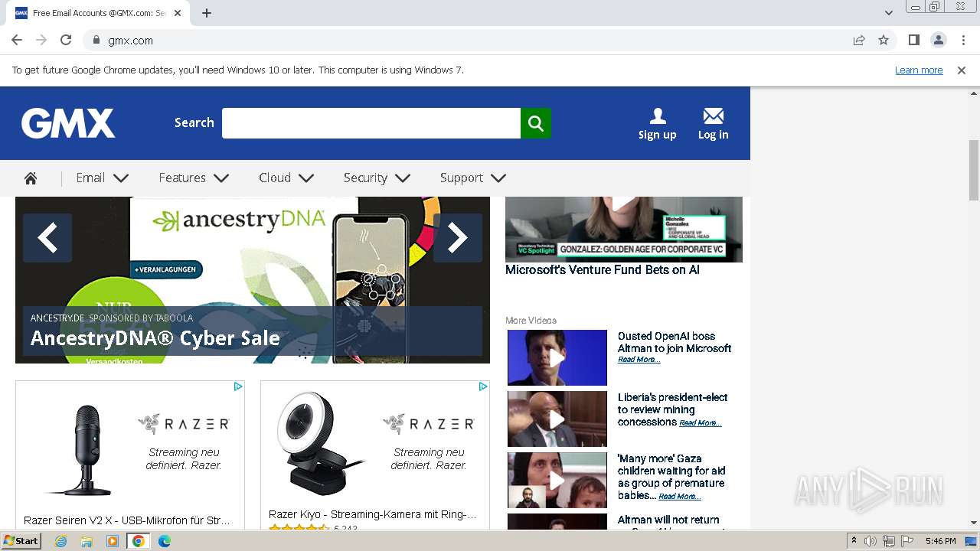Click AdChoices icon on Razer Seiren ad
This screenshot has height=551, width=980.
tap(238, 386)
